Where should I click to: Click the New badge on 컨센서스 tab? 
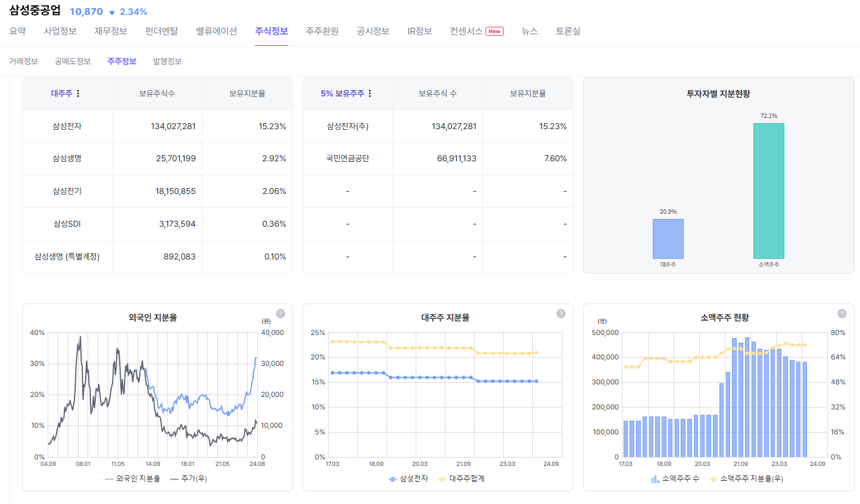[494, 31]
